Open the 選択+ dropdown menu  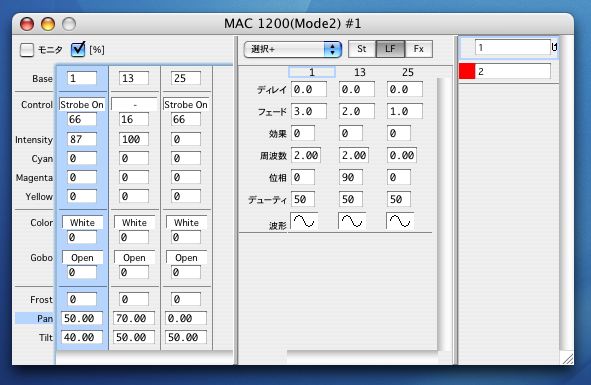point(293,49)
